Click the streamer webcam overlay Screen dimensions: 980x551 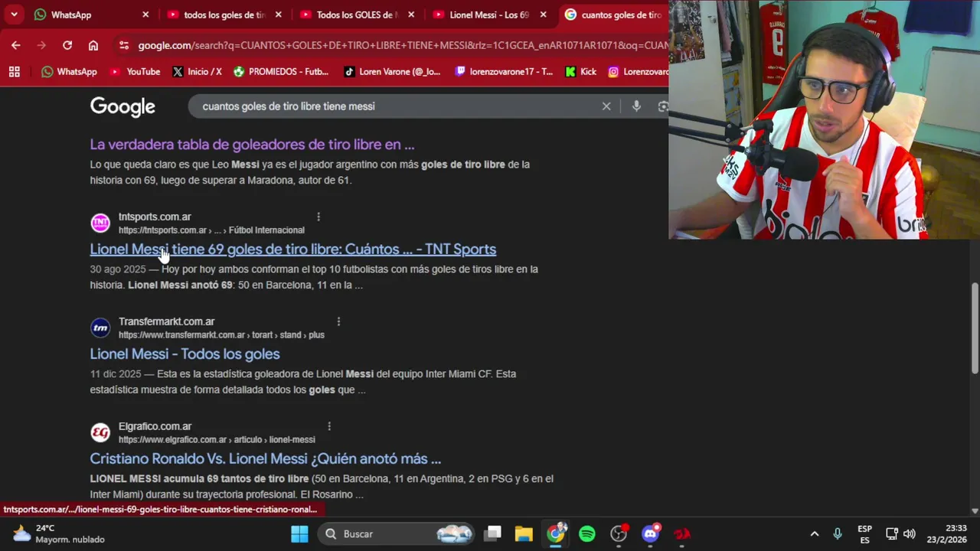[824, 119]
